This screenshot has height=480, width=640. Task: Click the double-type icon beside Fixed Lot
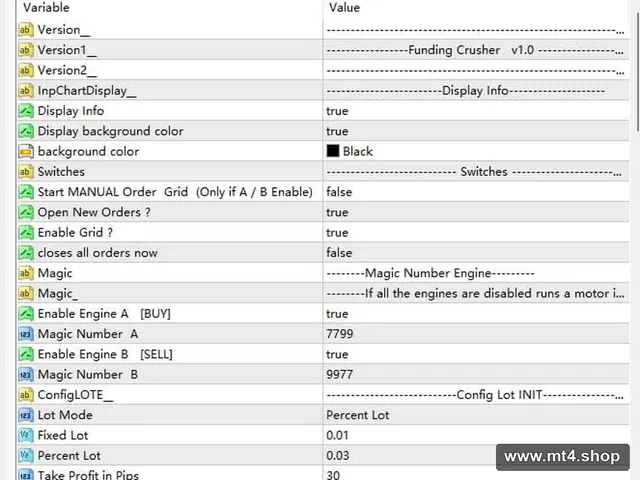click(25, 435)
